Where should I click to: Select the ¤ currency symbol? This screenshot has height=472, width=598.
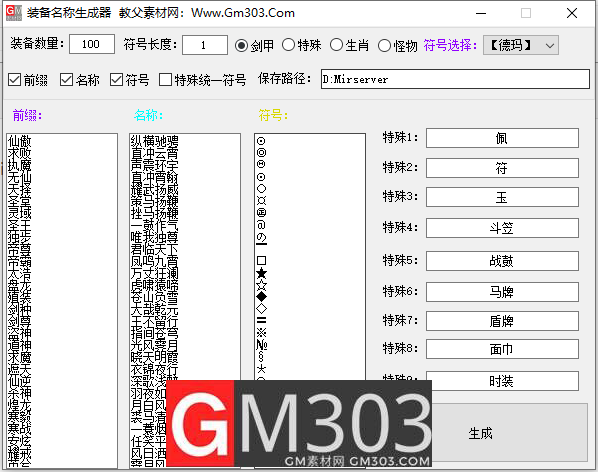(261, 201)
